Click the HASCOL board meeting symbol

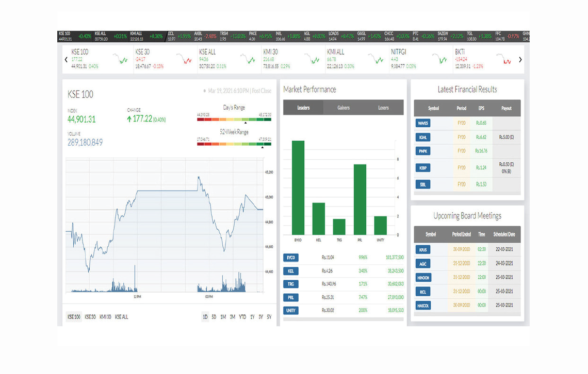click(422, 305)
